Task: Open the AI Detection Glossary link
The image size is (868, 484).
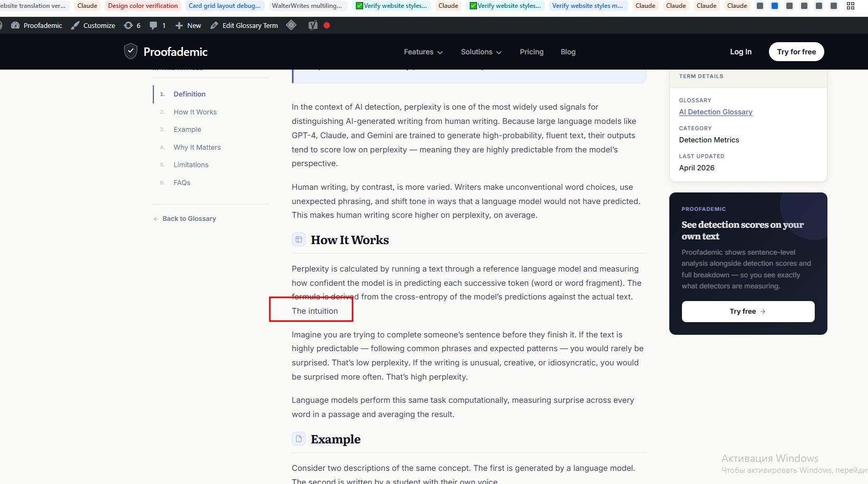Action: [x=716, y=112]
